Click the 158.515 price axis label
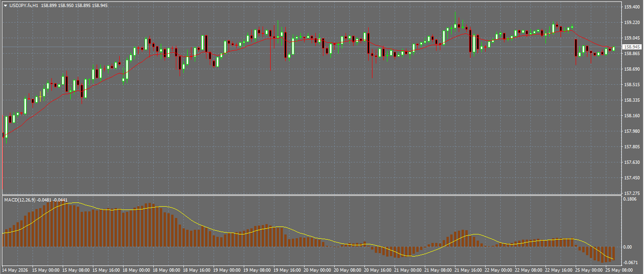The image size is (644, 274). (x=632, y=85)
